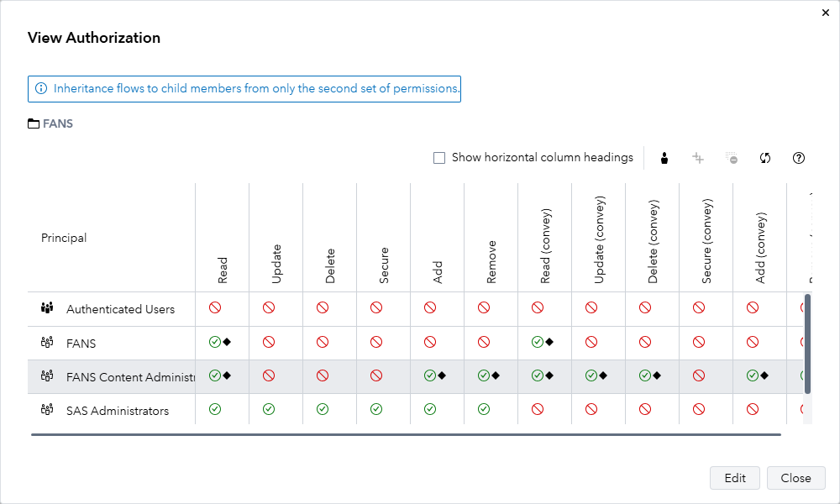Click the Principal column header

pyautogui.click(x=64, y=238)
